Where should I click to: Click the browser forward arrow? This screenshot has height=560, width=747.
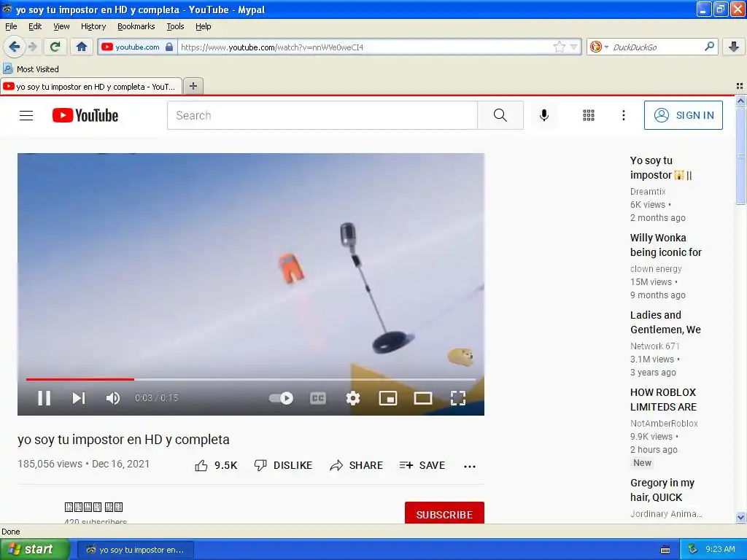pos(32,47)
